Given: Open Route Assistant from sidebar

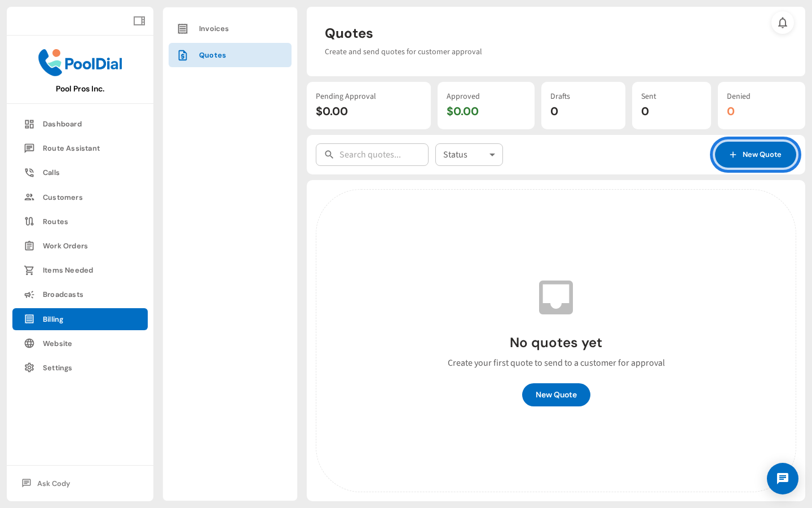Looking at the screenshot, I should [x=71, y=148].
